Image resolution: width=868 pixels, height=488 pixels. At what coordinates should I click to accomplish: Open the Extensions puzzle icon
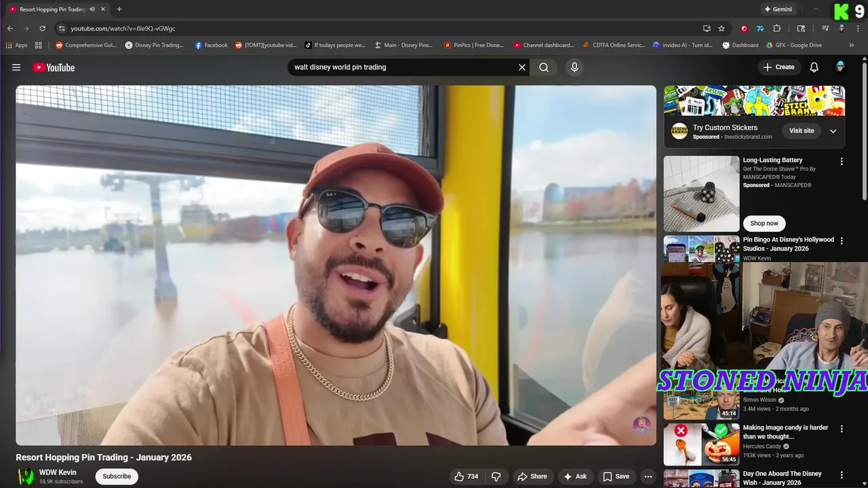tap(777, 28)
